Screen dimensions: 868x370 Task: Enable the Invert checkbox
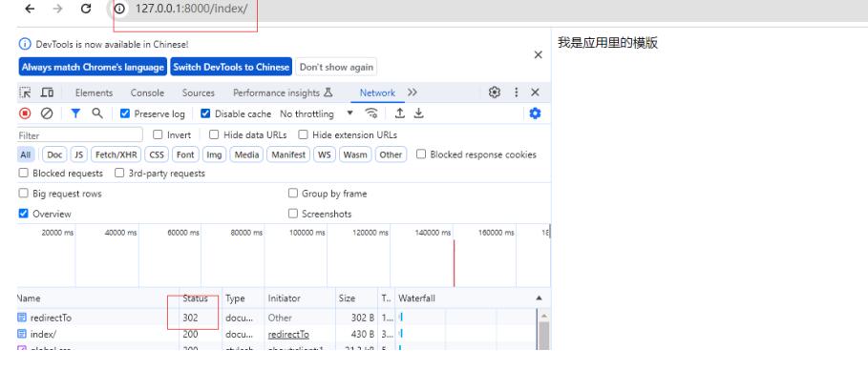158,134
